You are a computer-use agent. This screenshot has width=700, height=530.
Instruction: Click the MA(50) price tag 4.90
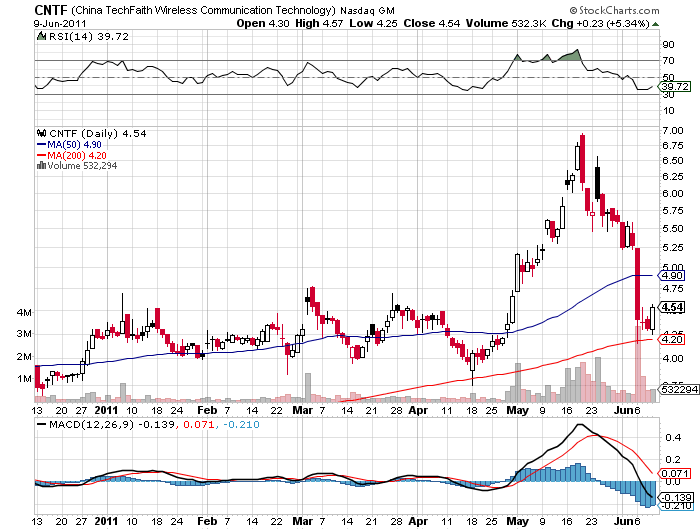[672, 275]
